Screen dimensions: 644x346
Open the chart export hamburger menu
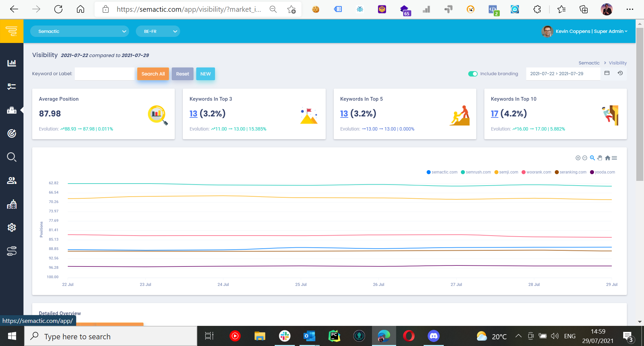tap(614, 158)
